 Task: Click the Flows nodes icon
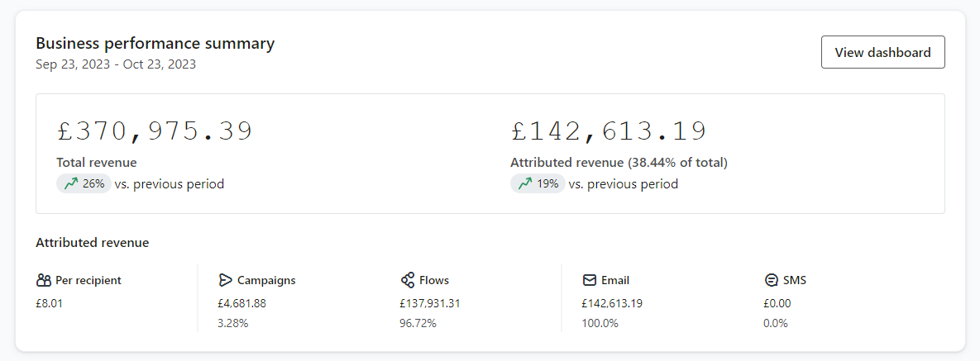[x=408, y=280]
